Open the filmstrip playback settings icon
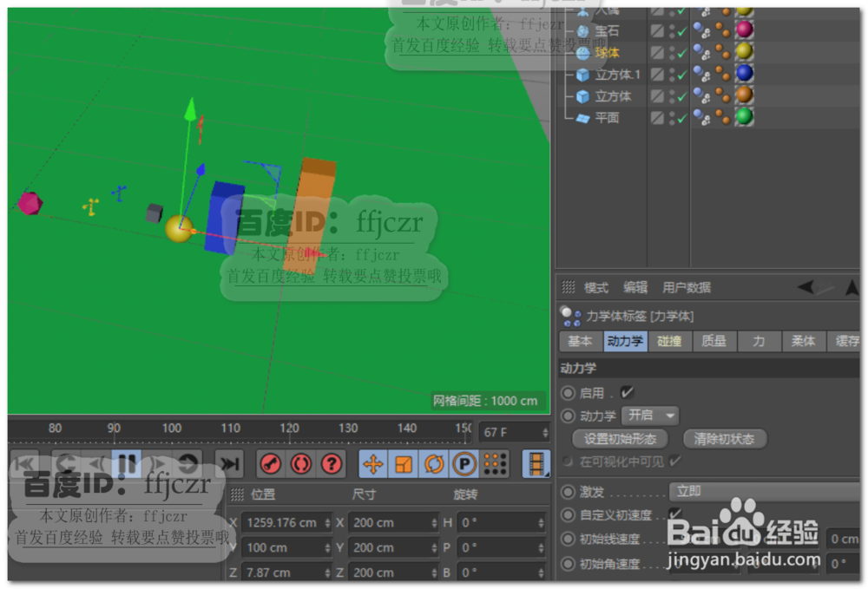868x589 pixels. [x=536, y=463]
